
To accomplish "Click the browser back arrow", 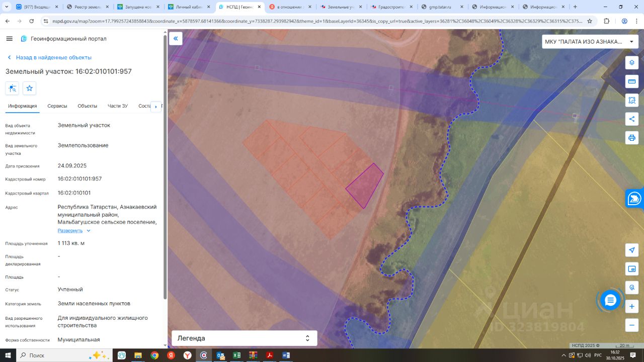I will coord(7,21).
